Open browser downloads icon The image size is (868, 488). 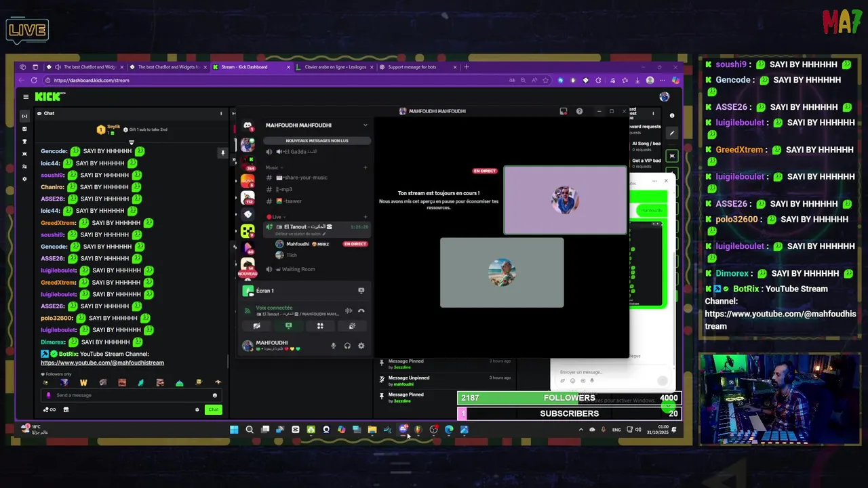[637, 80]
